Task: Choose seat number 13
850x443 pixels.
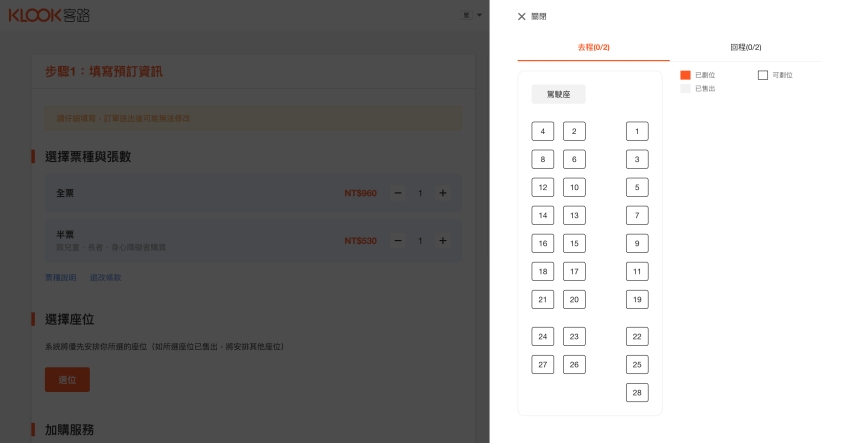Action: pyautogui.click(x=574, y=215)
